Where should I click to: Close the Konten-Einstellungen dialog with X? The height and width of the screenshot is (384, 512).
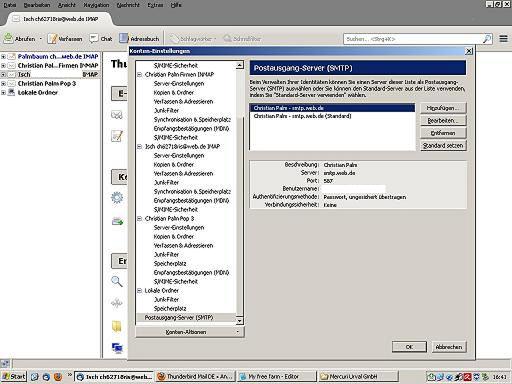coord(469,51)
